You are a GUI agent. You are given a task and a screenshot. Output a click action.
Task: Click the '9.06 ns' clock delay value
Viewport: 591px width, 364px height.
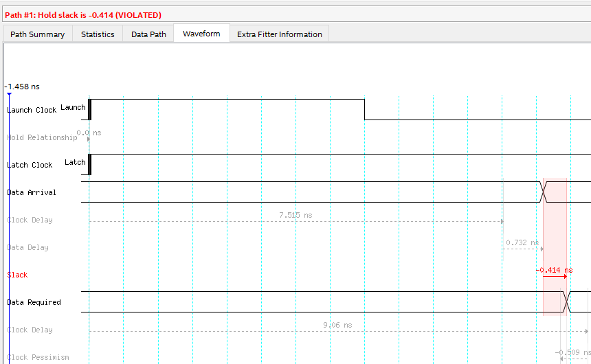click(x=337, y=325)
